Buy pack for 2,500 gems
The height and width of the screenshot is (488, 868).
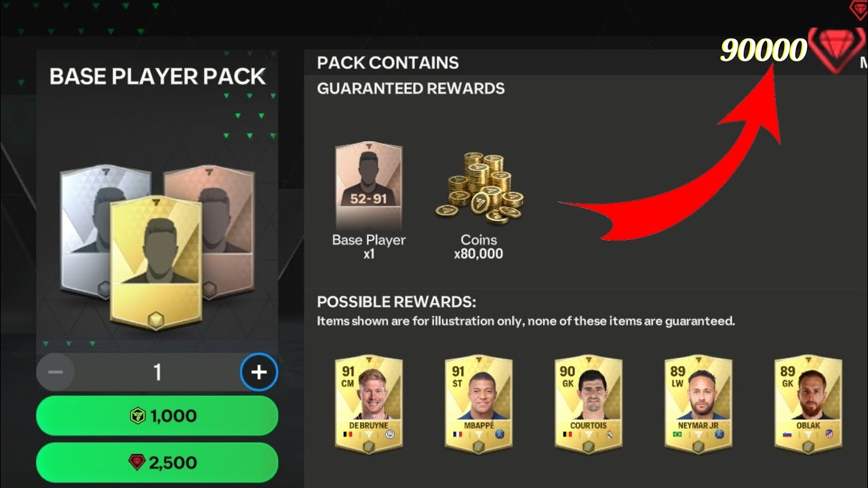click(157, 463)
